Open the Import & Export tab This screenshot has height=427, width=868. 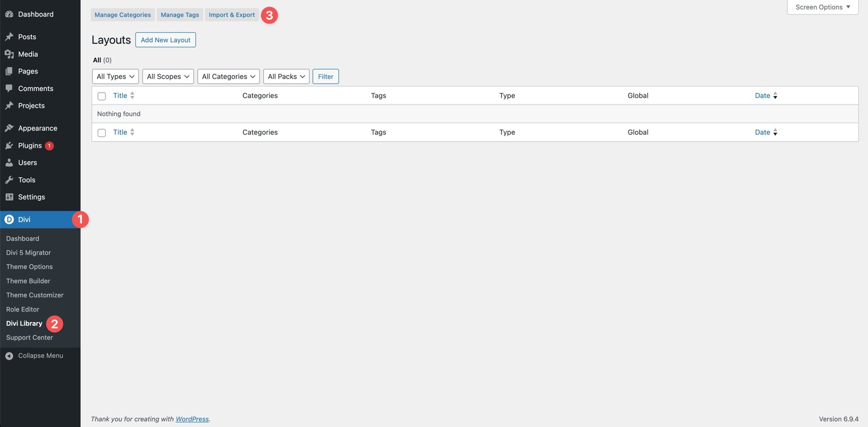click(x=232, y=15)
